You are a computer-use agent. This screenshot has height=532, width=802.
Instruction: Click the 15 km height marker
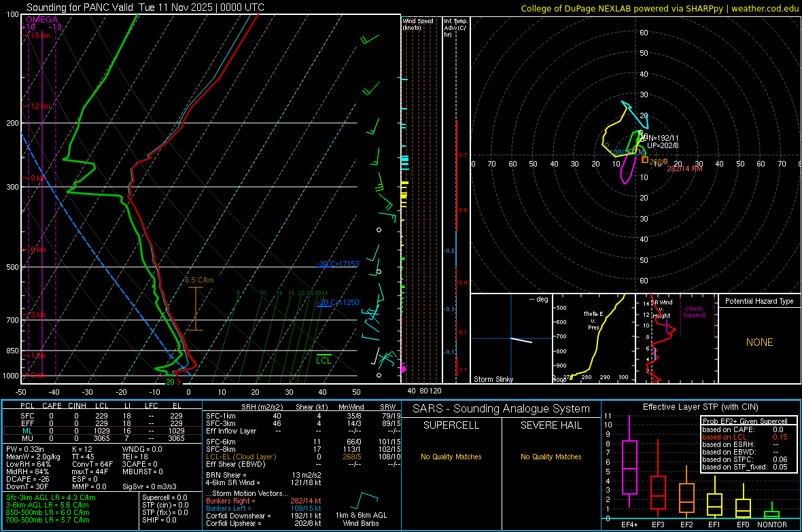[x=40, y=35]
